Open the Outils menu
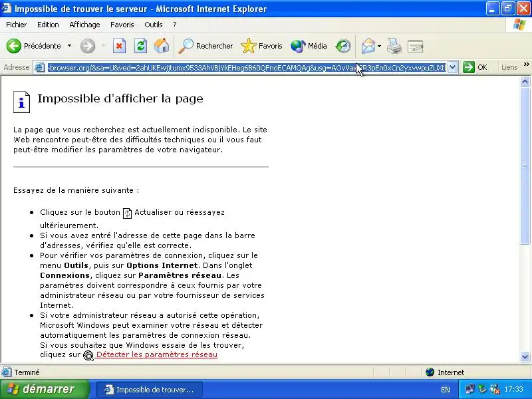Screen dimensions: 532x399 coord(154,25)
